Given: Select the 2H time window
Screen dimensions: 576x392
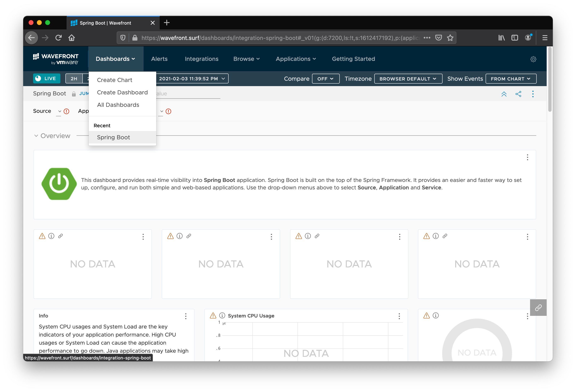Looking at the screenshot, I should pyautogui.click(x=74, y=79).
